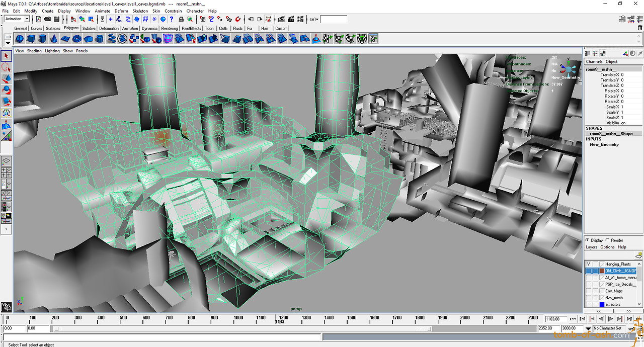The image size is (644, 347).
Task: Play the animation forwards
Action: (611, 319)
